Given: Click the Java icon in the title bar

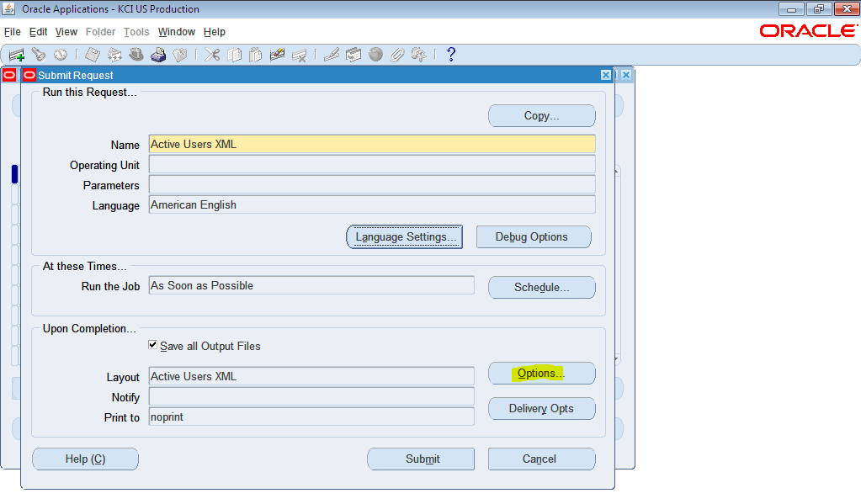Looking at the screenshot, I should pos(8,8).
